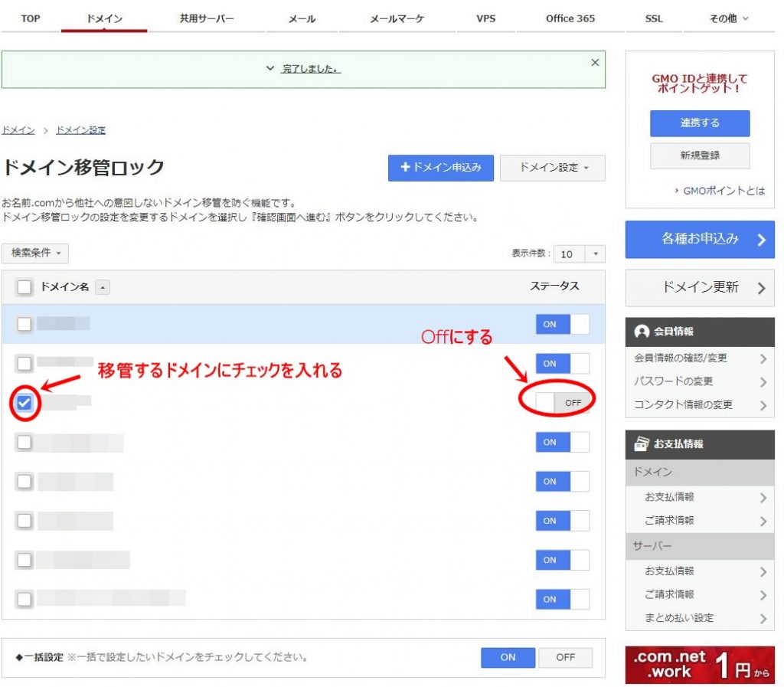Open the ドメイン設定 dropdown button
This screenshot has width=784, height=687.
point(552,168)
